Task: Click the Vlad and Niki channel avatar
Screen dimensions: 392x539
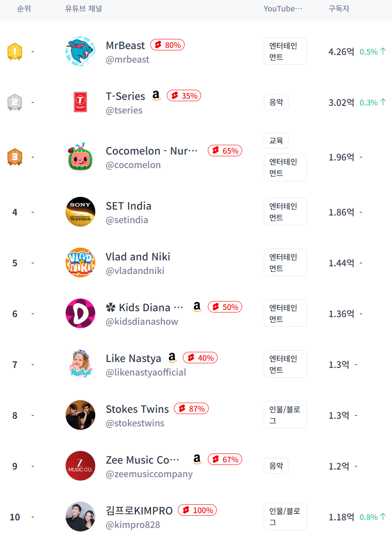Action: pyautogui.click(x=80, y=263)
